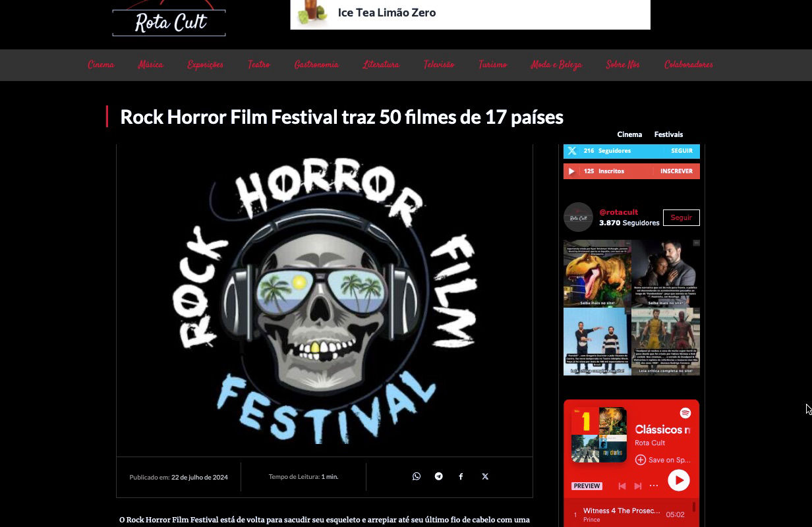Share article via Telegram icon
Image resolution: width=812 pixels, height=527 pixels.
click(439, 476)
